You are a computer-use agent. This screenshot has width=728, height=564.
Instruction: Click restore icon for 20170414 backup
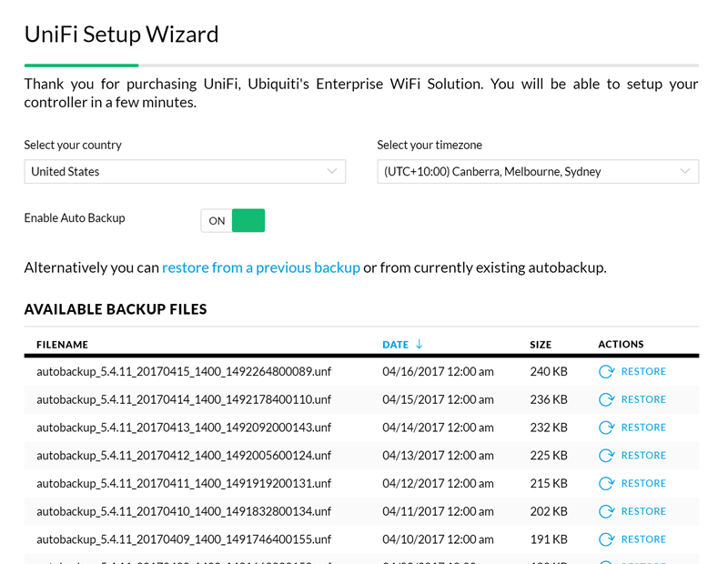(606, 399)
